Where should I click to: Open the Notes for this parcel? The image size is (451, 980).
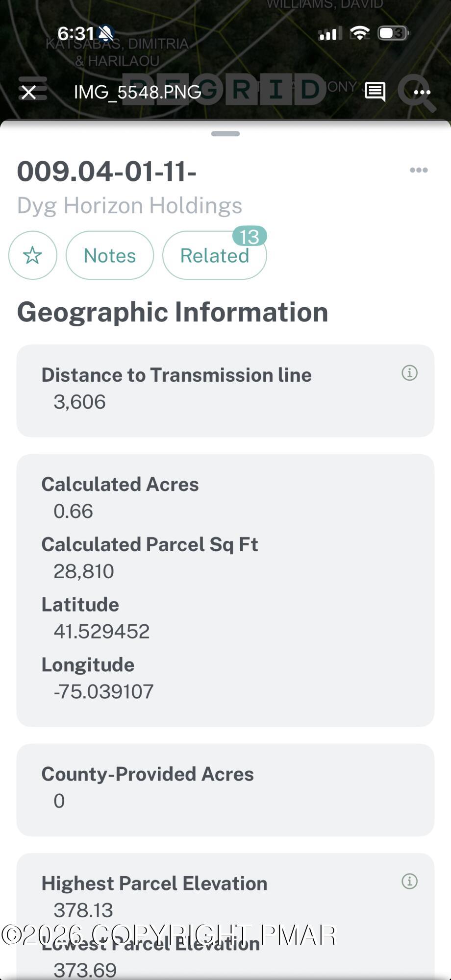pos(110,255)
